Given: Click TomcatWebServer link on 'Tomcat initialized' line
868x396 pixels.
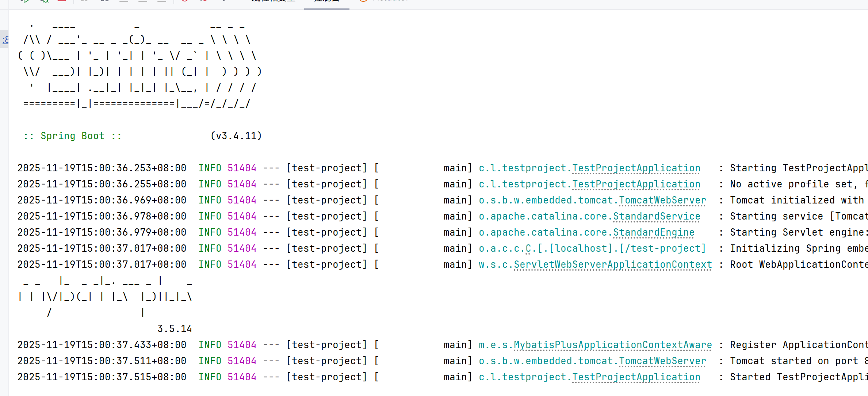Looking at the screenshot, I should point(662,200).
